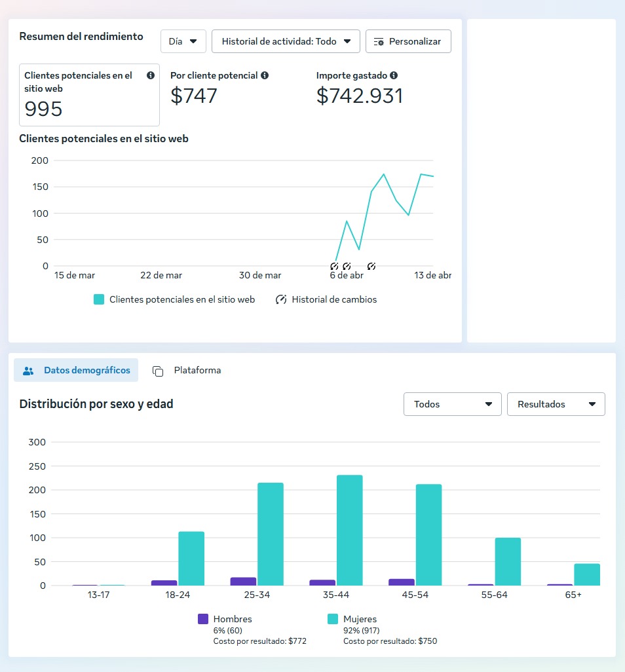Toggle the teal Clientes potenciales line chart legend swatch
625x672 pixels.
point(99,299)
